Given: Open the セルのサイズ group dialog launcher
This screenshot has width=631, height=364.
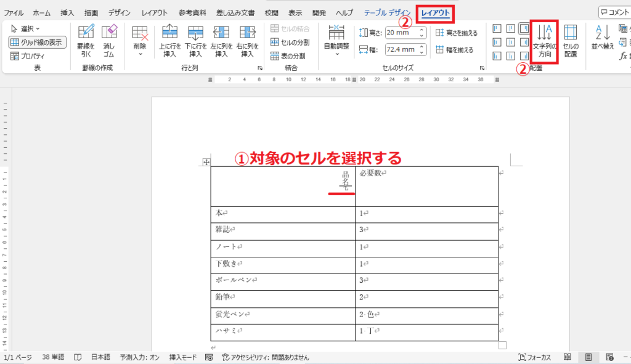Looking at the screenshot, I should click(482, 68).
